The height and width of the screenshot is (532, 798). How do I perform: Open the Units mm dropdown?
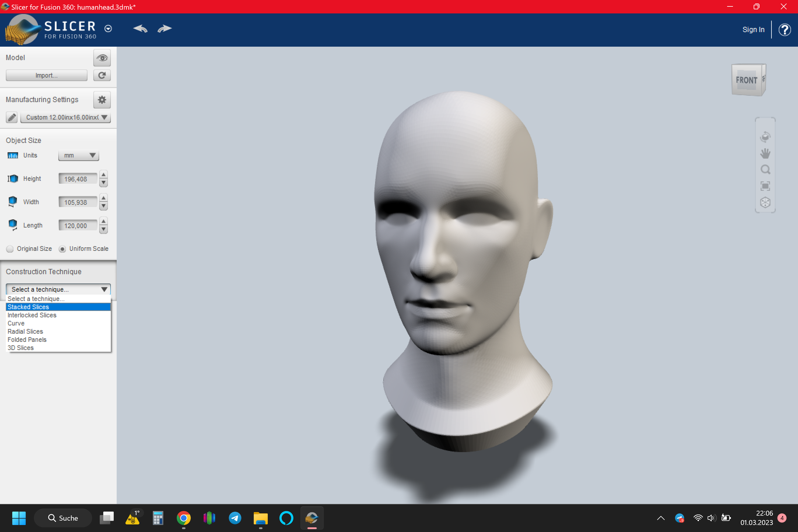click(78, 155)
